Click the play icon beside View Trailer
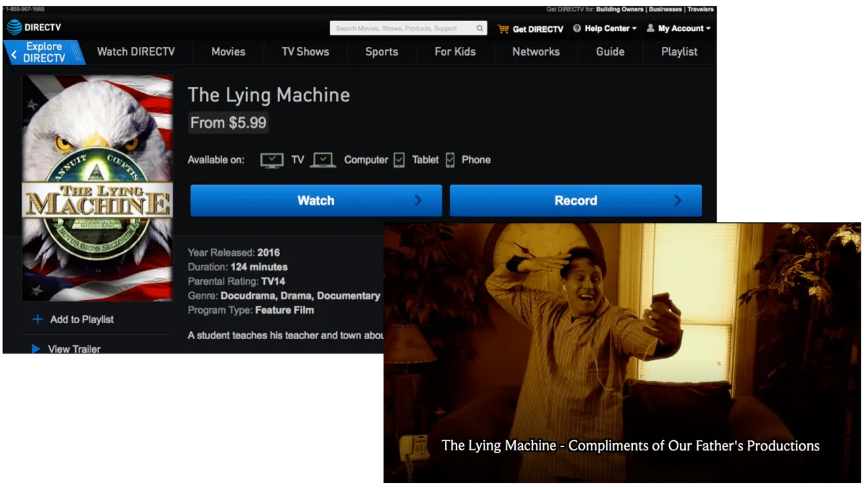 tap(36, 348)
